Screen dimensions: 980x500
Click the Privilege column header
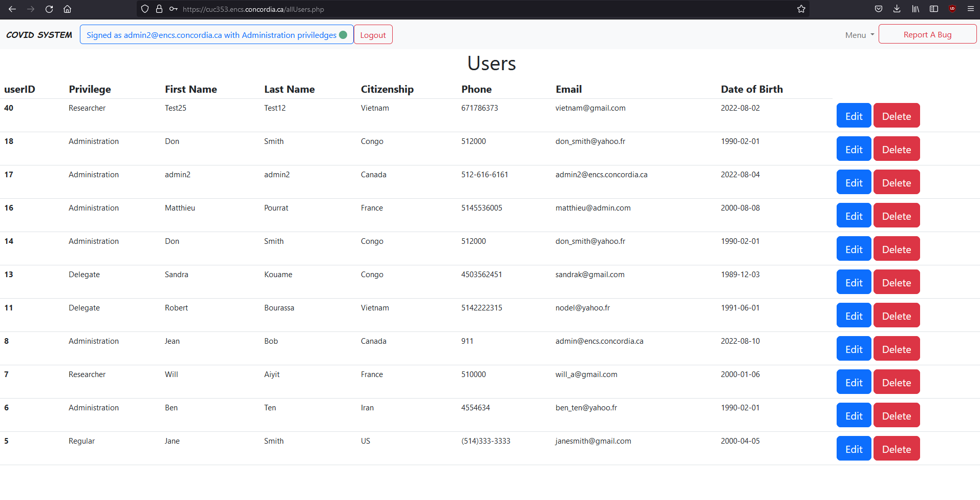tap(90, 89)
